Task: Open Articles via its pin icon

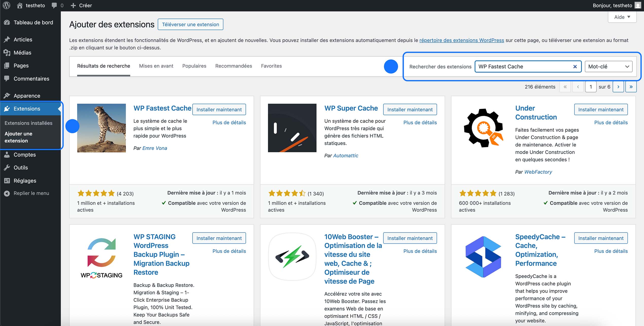Action: pos(7,40)
